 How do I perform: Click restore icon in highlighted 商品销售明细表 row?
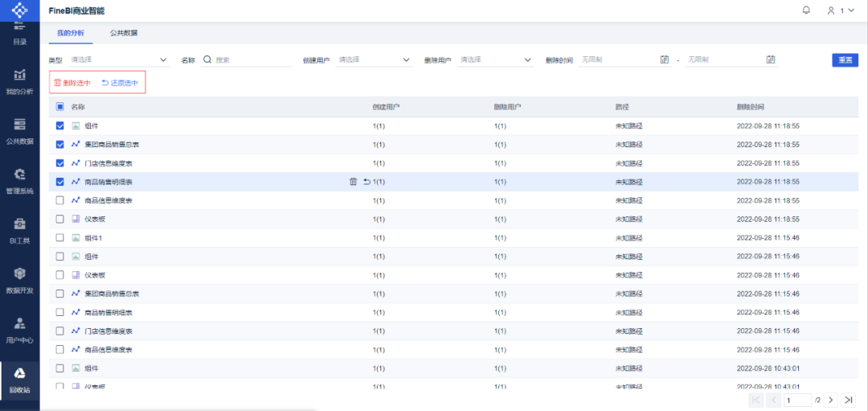366,182
